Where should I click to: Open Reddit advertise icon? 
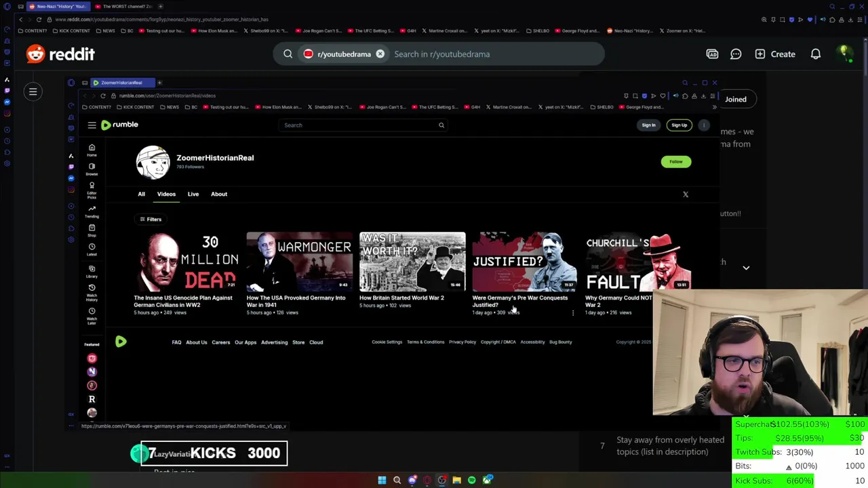pos(712,54)
